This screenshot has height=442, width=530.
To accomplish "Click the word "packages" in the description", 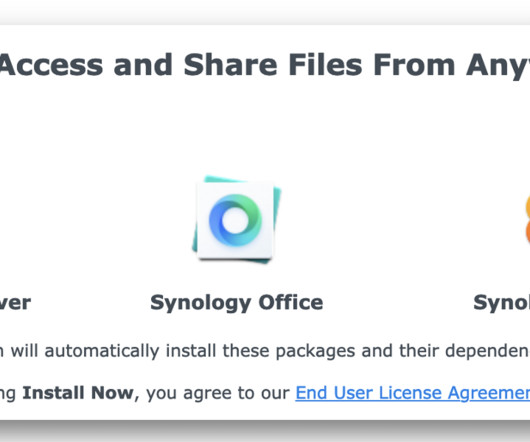I will pos(315,351).
